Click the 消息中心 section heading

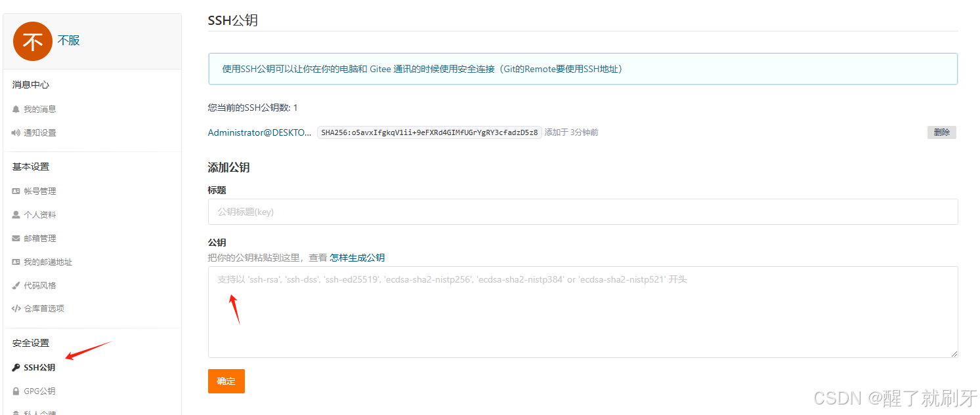[x=31, y=85]
